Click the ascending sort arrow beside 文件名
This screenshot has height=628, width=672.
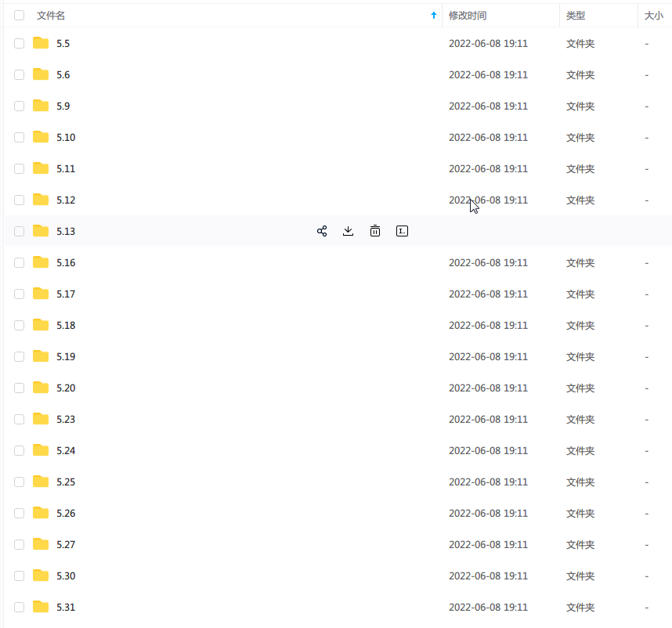433,15
